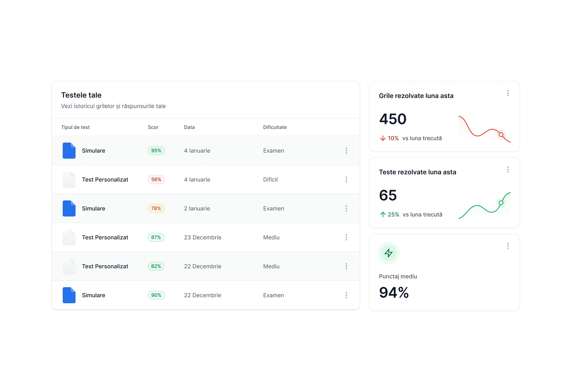Open the Teste rezolvate card menu
Image resolution: width=571 pixels, height=392 pixels.
(508, 170)
